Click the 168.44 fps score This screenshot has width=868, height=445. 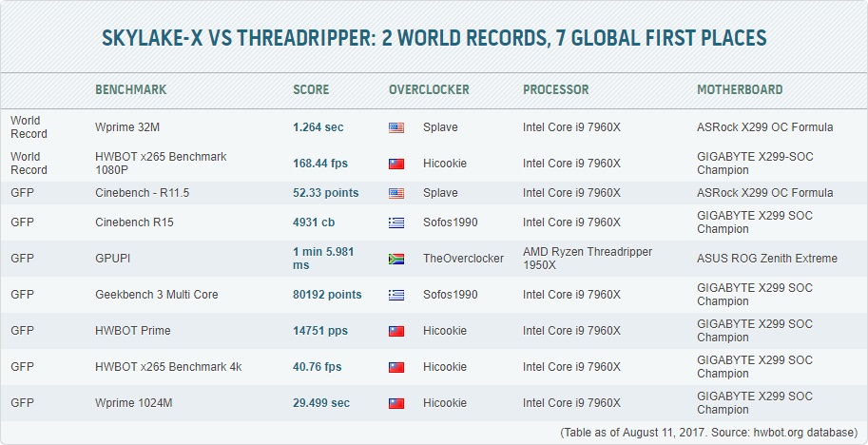pyautogui.click(x=320, y=164)
